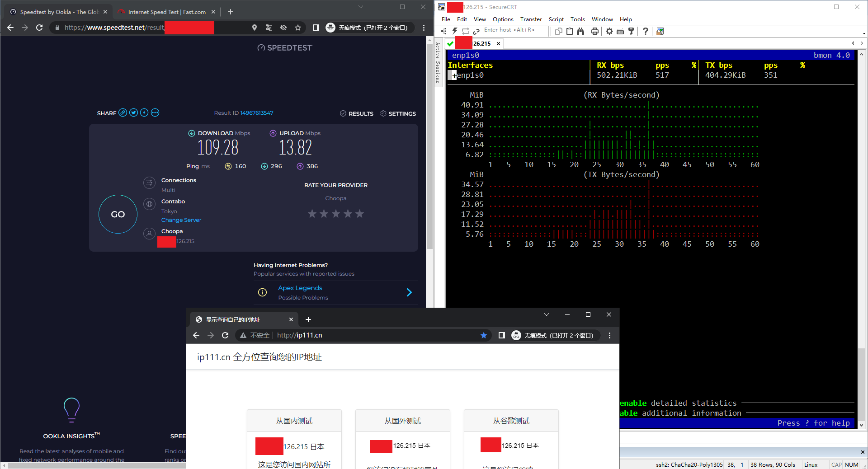
Task: Click the not-secure warning icon at ip111.cn
Action: click(x=243, y=335)
